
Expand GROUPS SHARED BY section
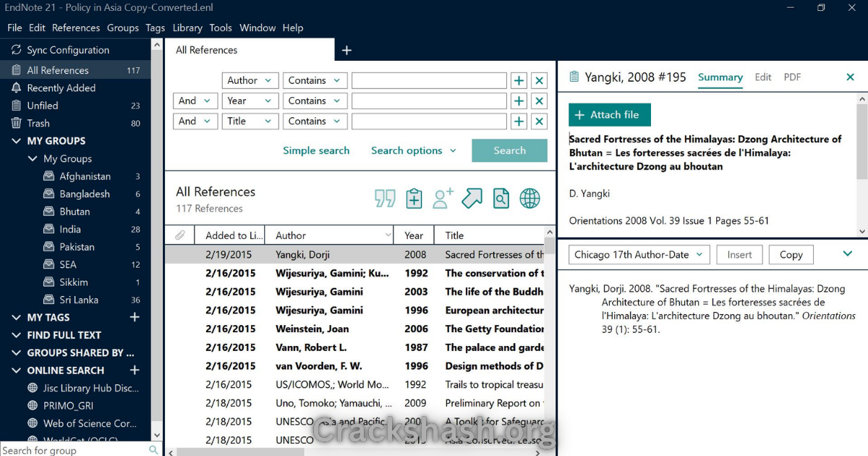click(x=16, y=352)
